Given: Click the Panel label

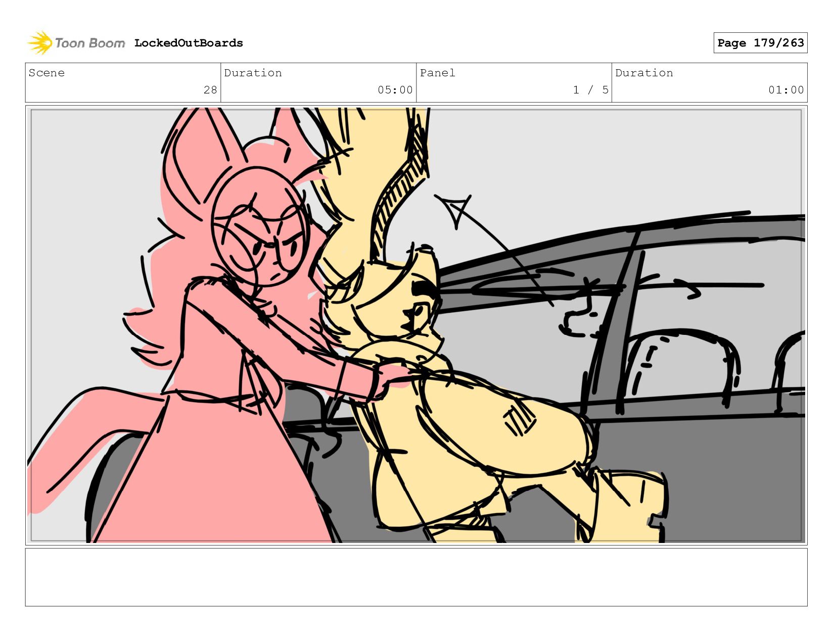Looking at the screenshot, I should tap(438, 73).
